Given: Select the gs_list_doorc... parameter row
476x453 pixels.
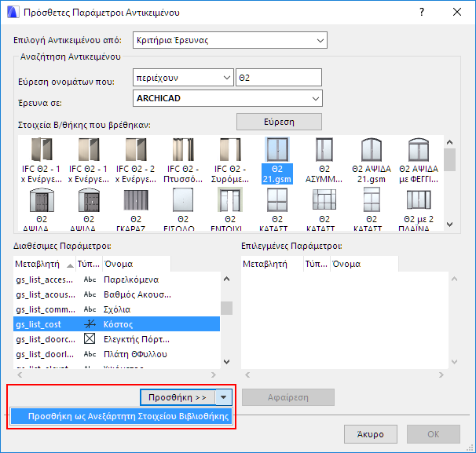Looking at the screenshot, I should pyautogui.click(x=116, y=339).
